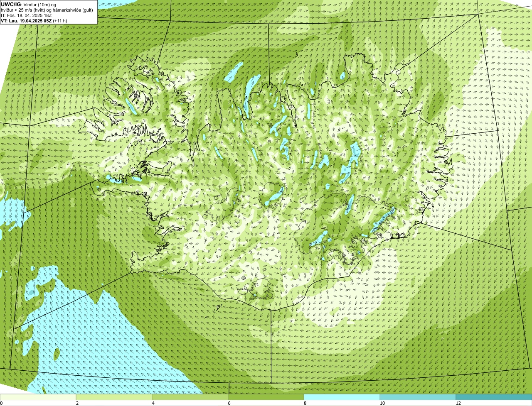Click the legend tick label "0"

coord(1,403)
